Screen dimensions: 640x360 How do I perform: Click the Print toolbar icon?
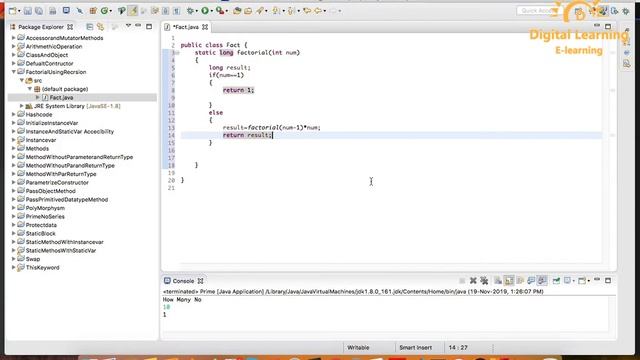coord(53,11)
